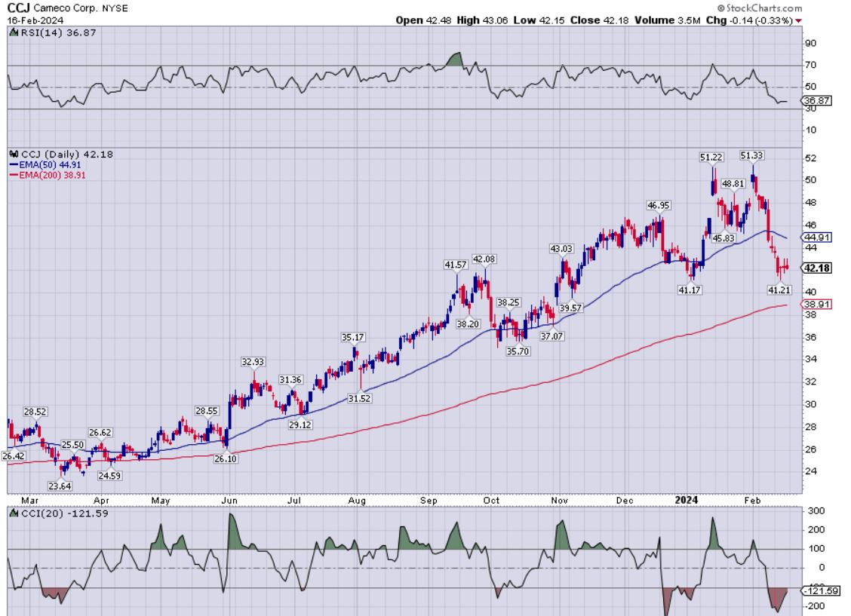
Task: Click the 'Volume 3.5M' value in header
Action: coord(667,20)
